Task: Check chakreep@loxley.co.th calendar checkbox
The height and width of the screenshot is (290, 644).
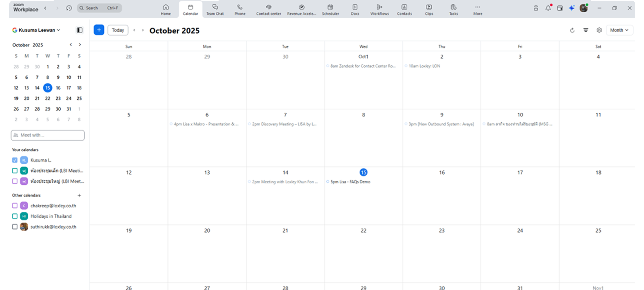Action: tap(15, 206)
